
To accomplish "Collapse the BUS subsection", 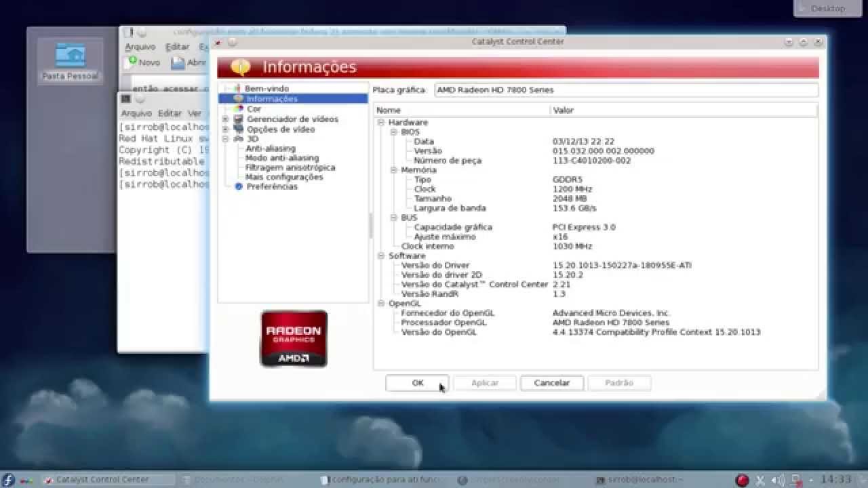I will click(394, 218).
